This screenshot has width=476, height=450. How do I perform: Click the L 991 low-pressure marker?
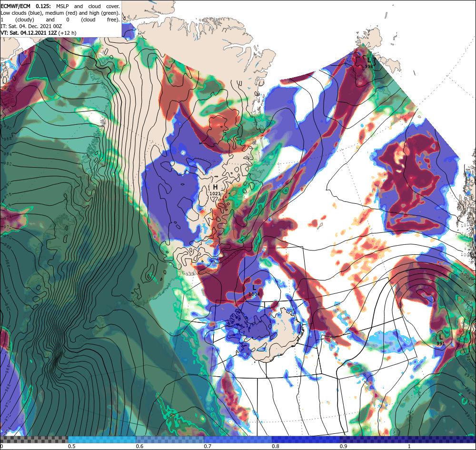coord(440,340)
